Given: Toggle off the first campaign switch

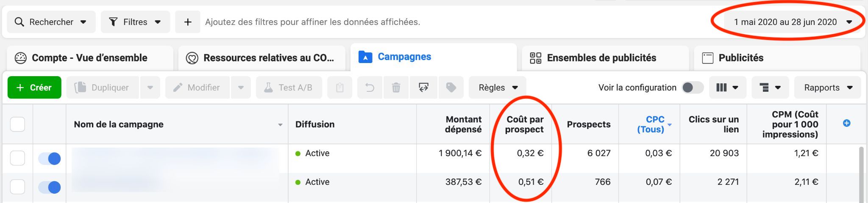Looking at the screenshot, I should coord(50,159).
